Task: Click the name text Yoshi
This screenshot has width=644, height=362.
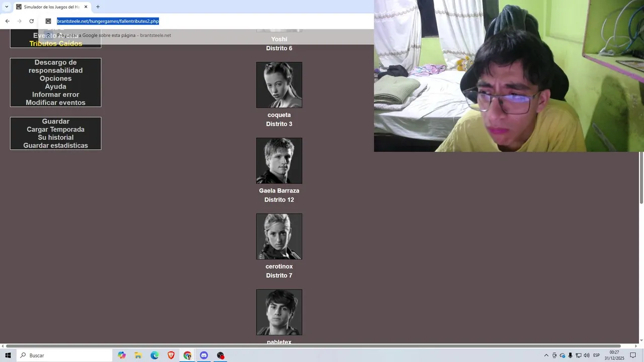Action: (279, 39)
